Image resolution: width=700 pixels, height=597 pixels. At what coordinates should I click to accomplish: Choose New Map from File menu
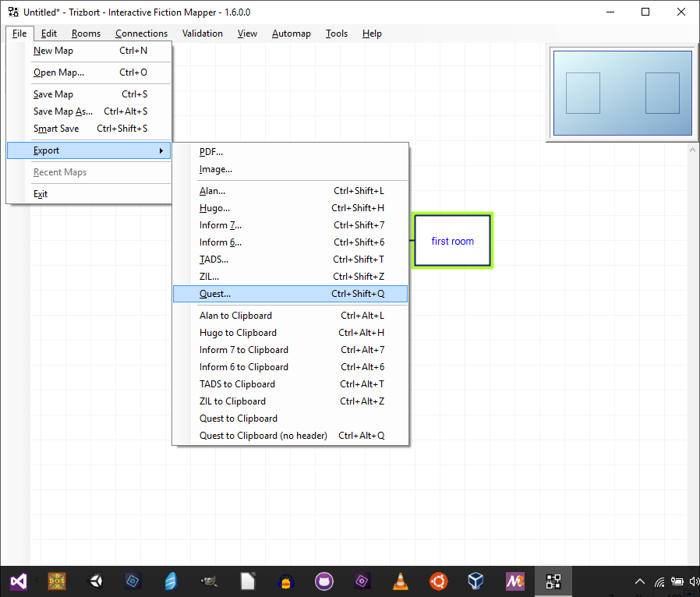89,51
